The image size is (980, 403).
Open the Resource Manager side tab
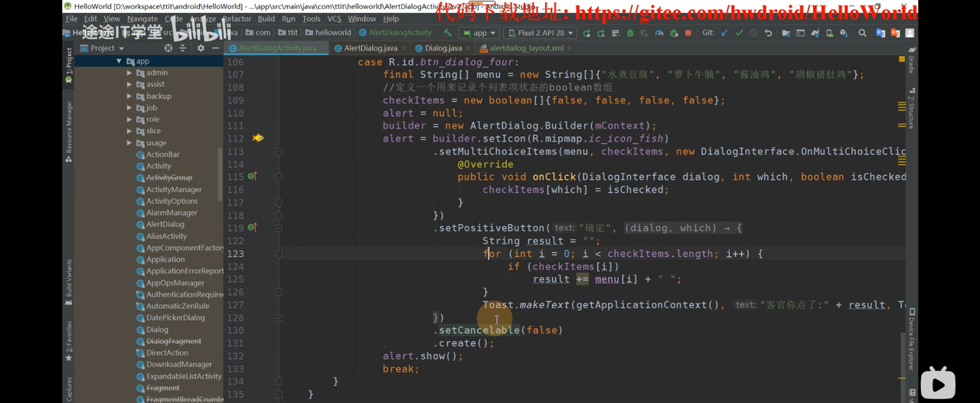[x=68, y=130]
